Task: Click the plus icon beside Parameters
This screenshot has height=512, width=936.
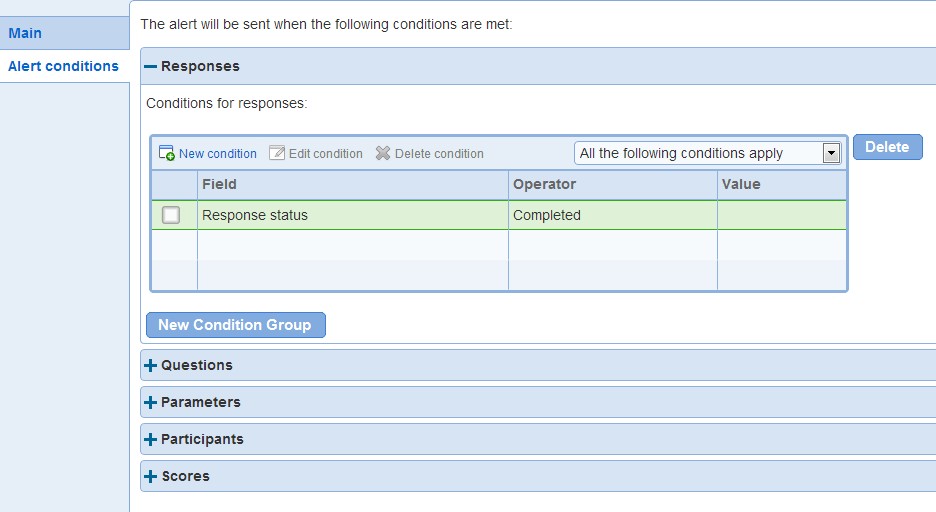Action: (x=150, y=402)
